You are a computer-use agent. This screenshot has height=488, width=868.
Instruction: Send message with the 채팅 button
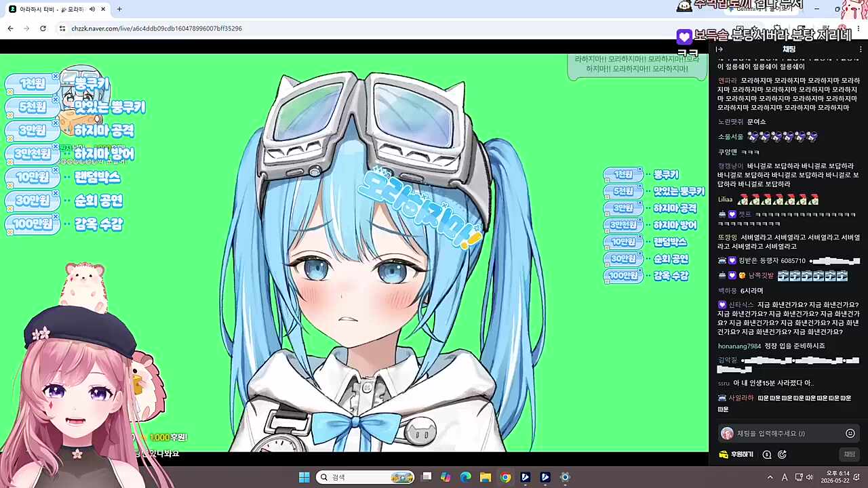(849, 454)
